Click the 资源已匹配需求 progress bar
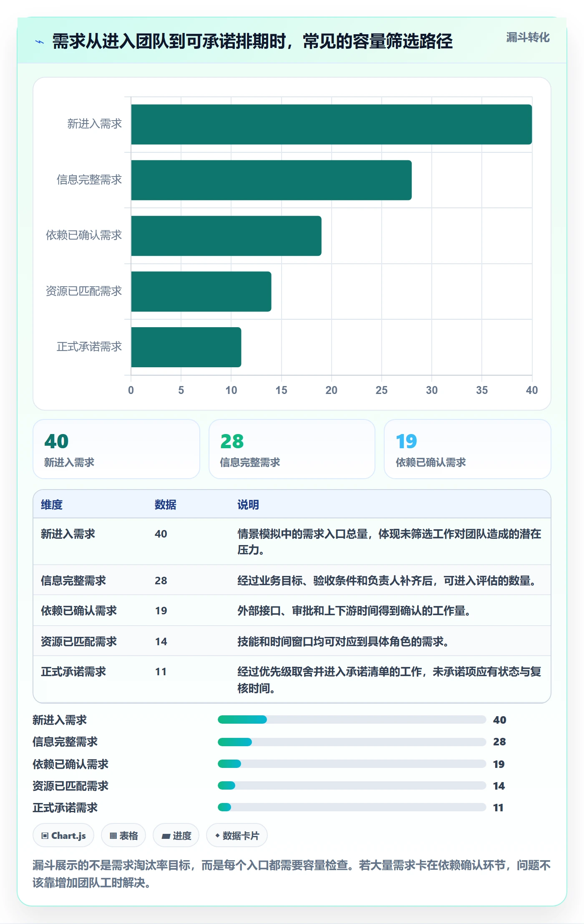The width and height of the screenshot is (584, 924). [352, 785]
